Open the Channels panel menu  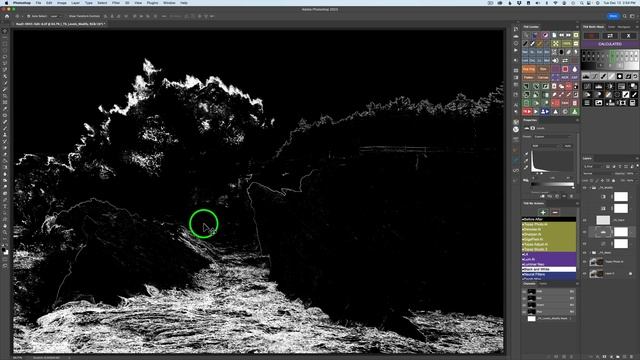577,284
